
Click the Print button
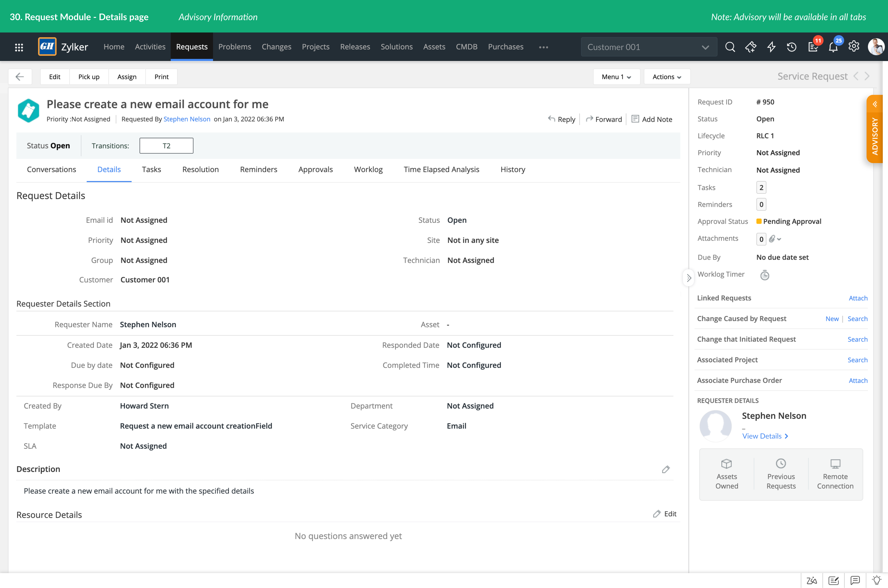tap(161, 77)
